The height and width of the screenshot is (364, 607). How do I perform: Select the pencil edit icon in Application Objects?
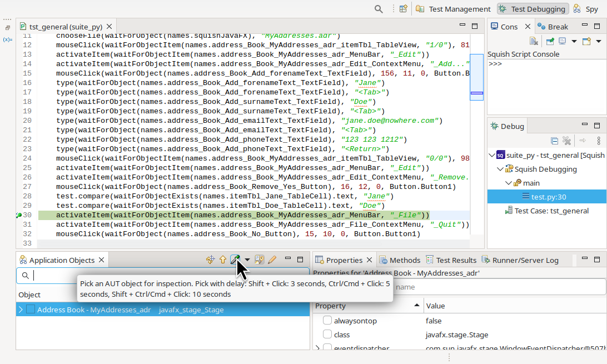272,259
